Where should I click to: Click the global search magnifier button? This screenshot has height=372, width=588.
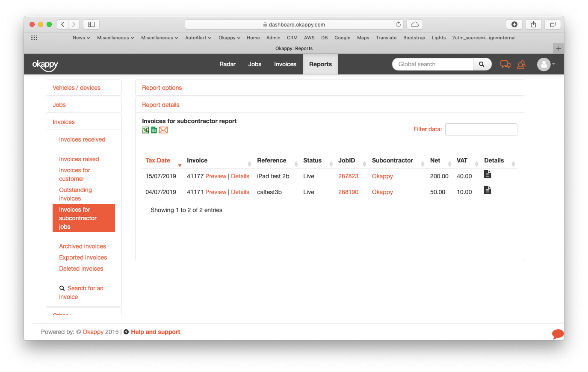click(x=482, y=64)
